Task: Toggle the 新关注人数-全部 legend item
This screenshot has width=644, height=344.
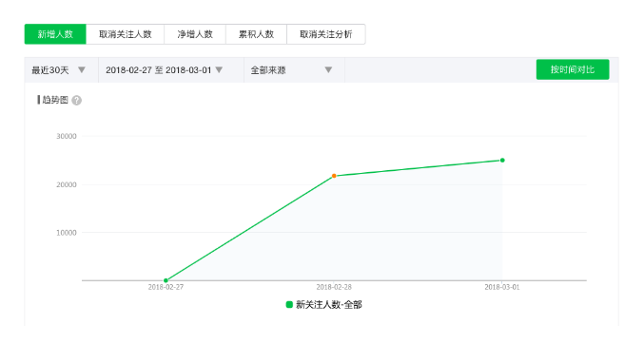Action: tap(324, 305)
